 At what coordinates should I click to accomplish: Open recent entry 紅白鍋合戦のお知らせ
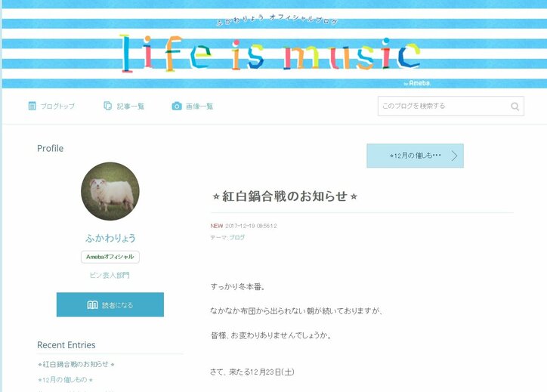(76, 364)
